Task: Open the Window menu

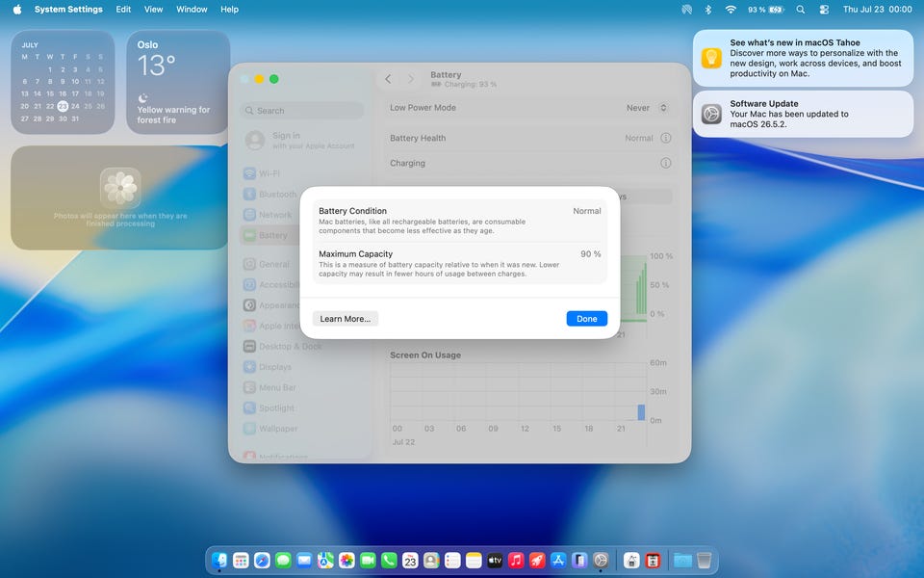Action: pos(192,10)
